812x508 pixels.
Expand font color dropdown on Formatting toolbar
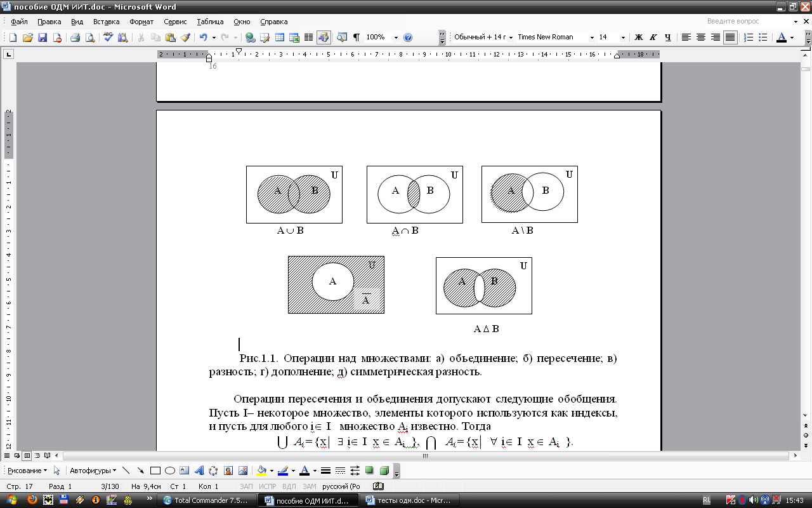pos(792,37)
